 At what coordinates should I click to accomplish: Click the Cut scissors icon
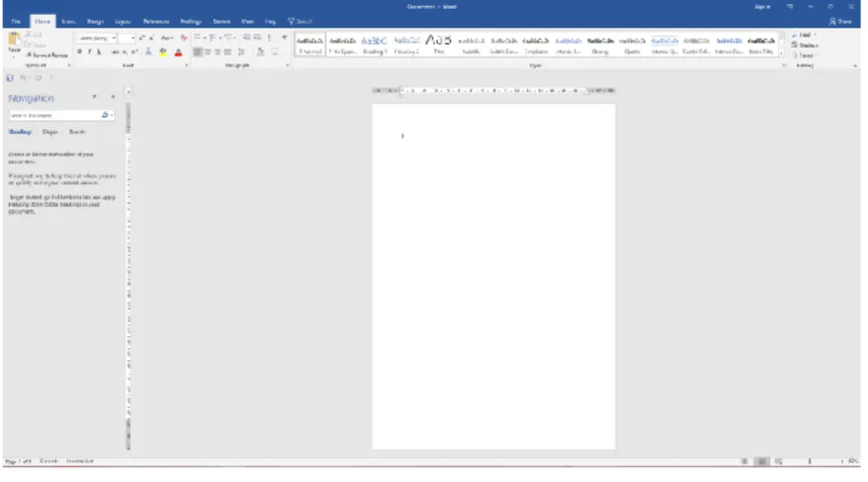[x=28, y=35]
